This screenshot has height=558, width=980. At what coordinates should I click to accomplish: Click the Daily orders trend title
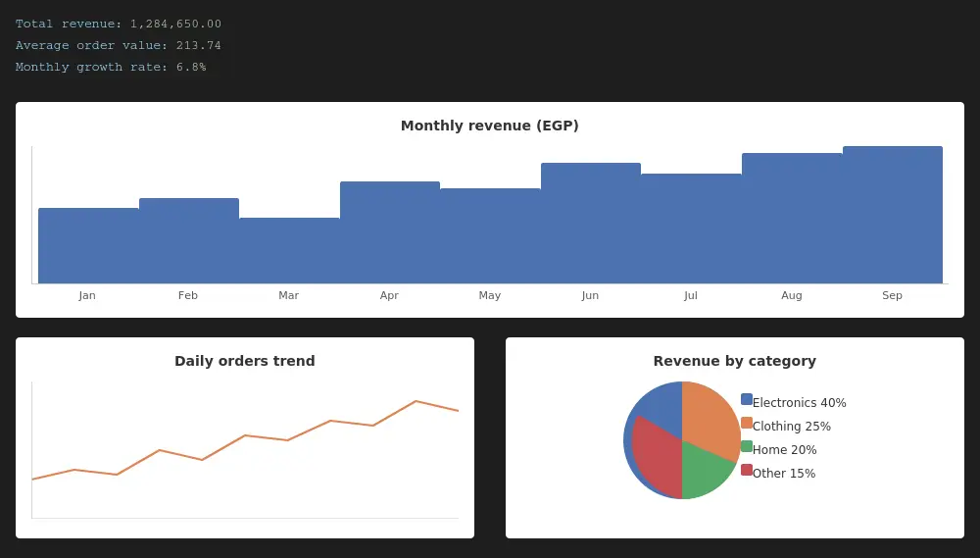(245, 361)
